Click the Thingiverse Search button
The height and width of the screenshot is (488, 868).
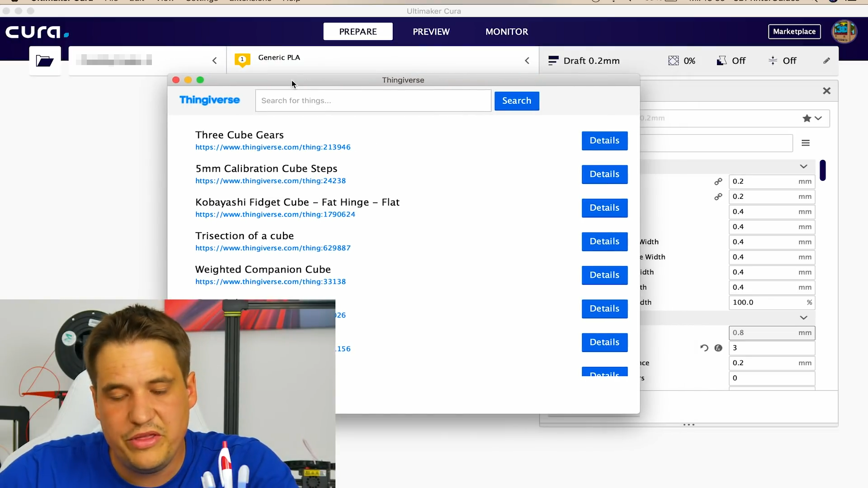(x=517, y=101)
